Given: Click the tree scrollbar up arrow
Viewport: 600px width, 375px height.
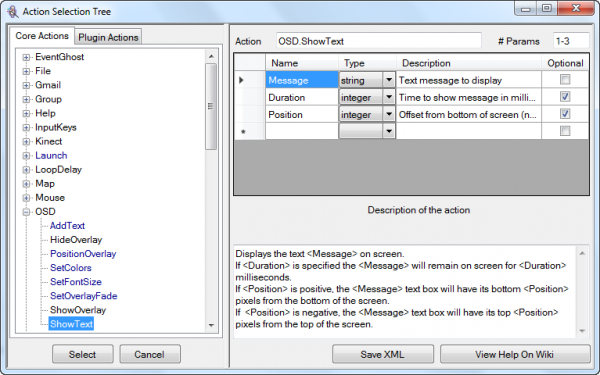Looking at the screenshot, I should (211, 56).
